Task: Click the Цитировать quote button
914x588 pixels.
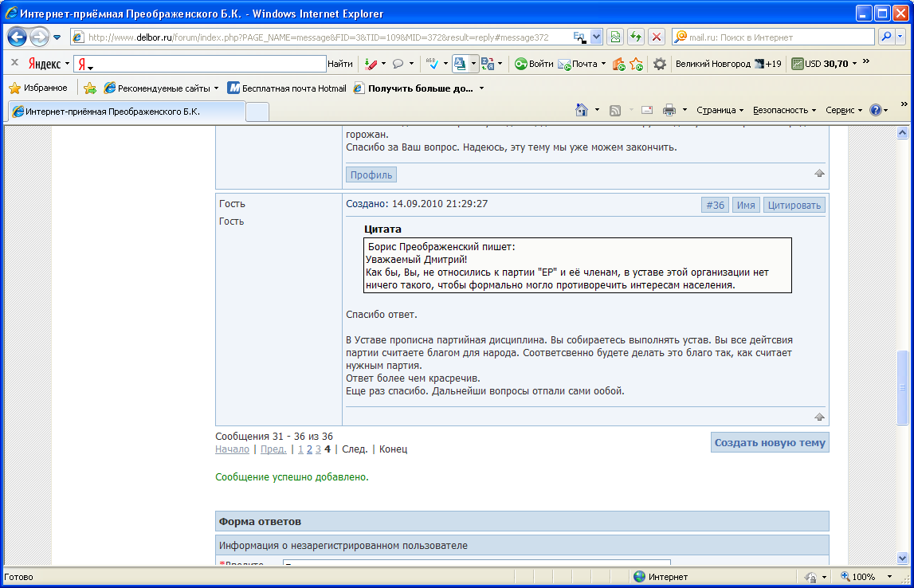Action: tap(794, 205)
